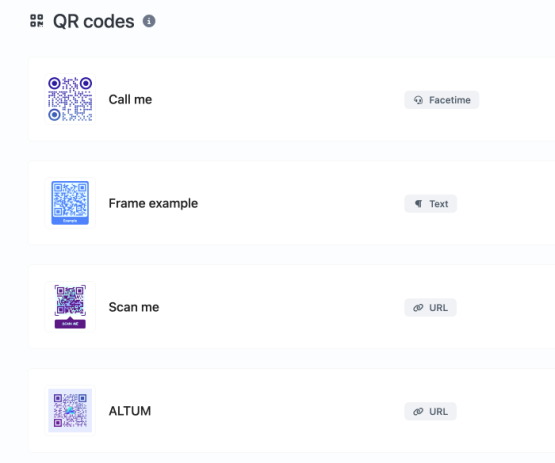
Task: Click the QR codes grid icon in header
Action: [37, 21]
